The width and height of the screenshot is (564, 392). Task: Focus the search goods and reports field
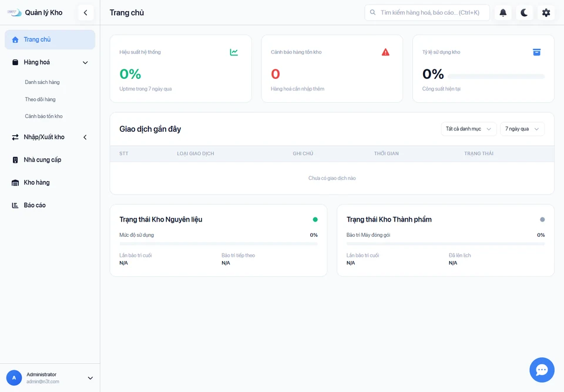[427, 12]
